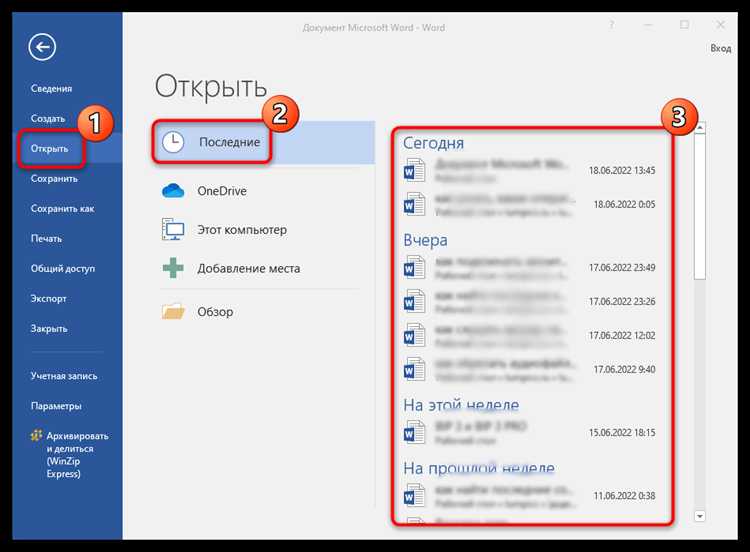Open Обзор browse dialog
This screenshot has width=750, height=552.
[x=215, y=312]
